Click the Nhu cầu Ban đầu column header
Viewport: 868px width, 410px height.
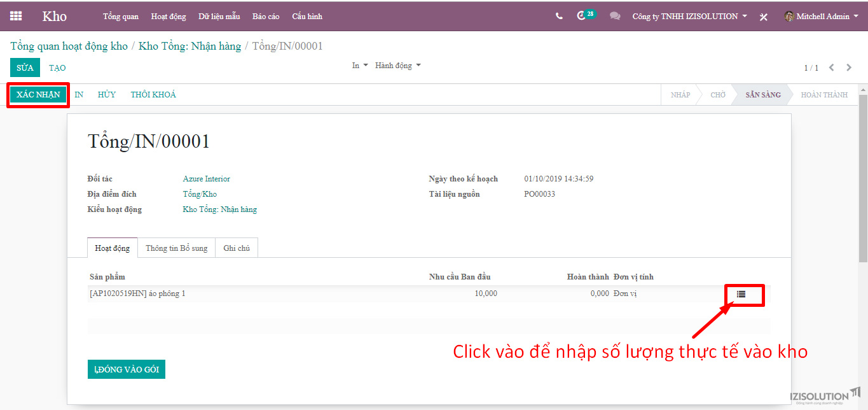(460, 277)
